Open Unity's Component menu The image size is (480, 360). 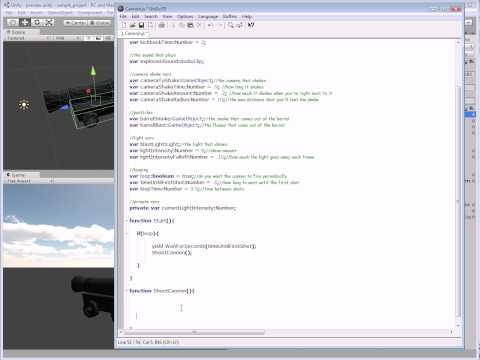coord(91,13)
